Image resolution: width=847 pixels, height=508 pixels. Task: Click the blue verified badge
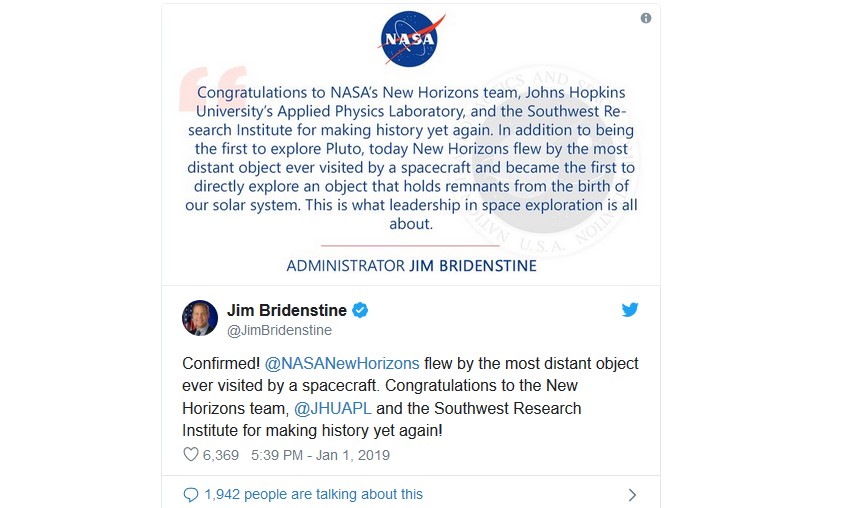[360, 310]
